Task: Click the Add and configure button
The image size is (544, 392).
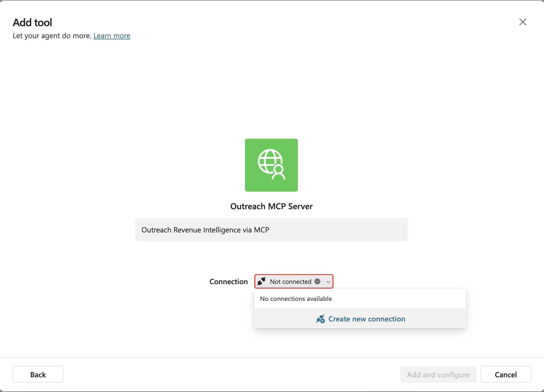Action: click(x=438, y=375)
